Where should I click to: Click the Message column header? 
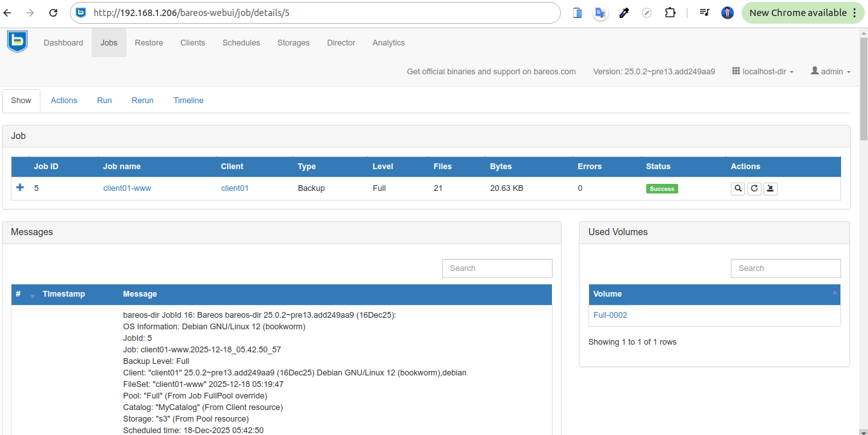(140, 294)
